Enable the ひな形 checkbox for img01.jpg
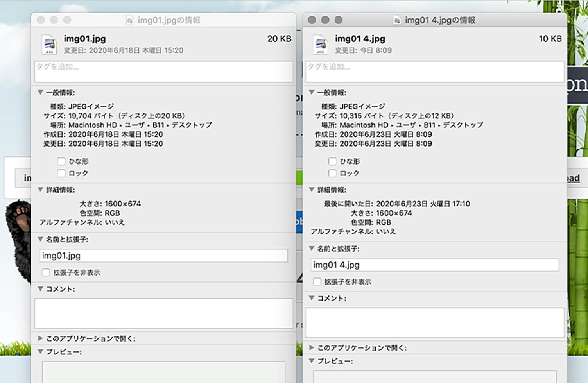 pyautogui.click(x=61, y=161)
